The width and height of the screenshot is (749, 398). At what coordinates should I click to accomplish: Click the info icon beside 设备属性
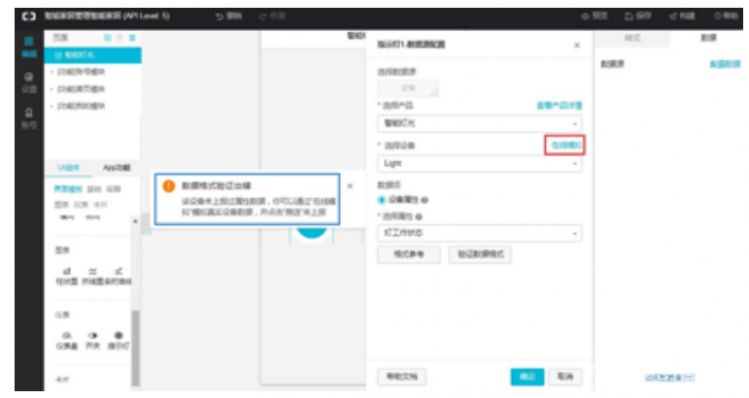coord(425,200)
